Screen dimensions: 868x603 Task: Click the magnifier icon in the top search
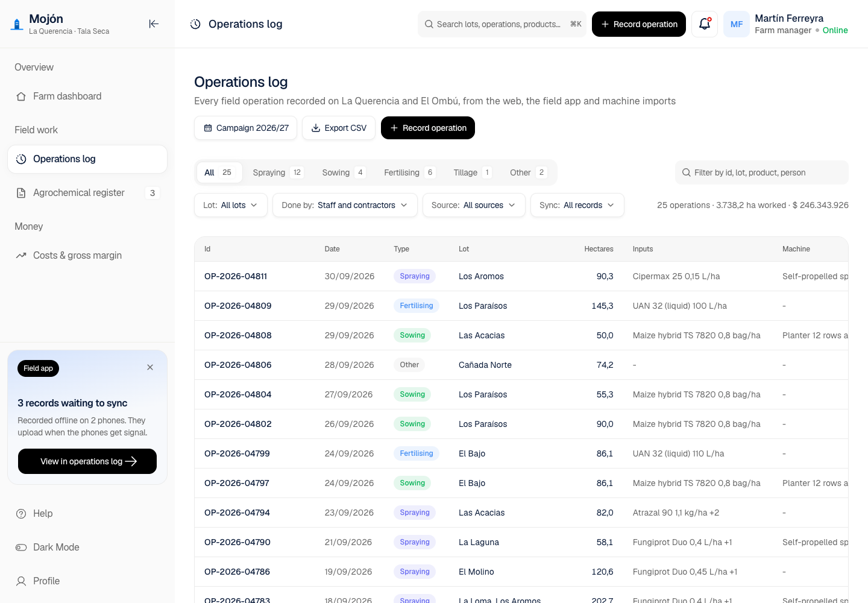[x=429, y=24]
